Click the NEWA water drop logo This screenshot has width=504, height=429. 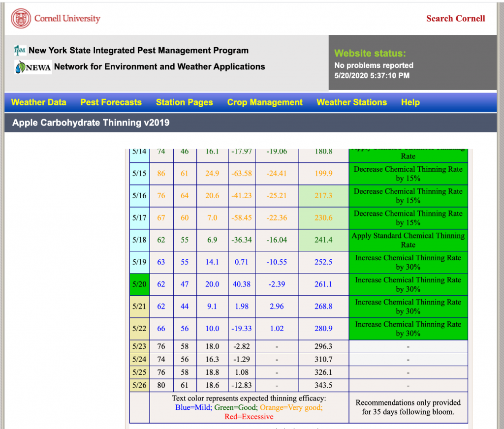(20, 67)
